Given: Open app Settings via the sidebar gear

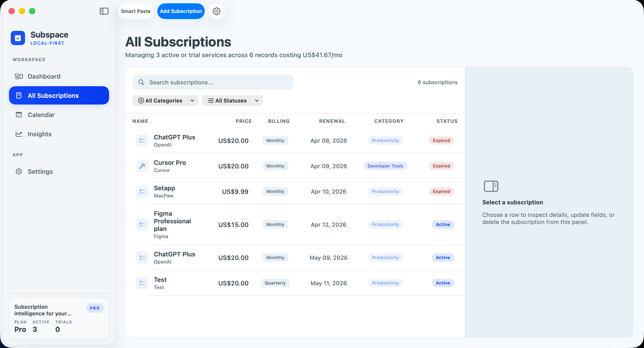Looking at the screenshot, I should [x=19, y=171].
